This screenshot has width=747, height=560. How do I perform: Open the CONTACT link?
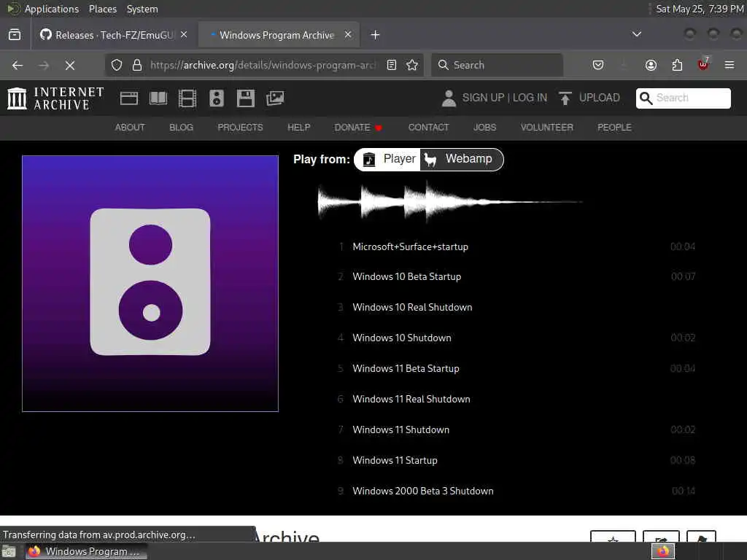click(x=428, y=128)
